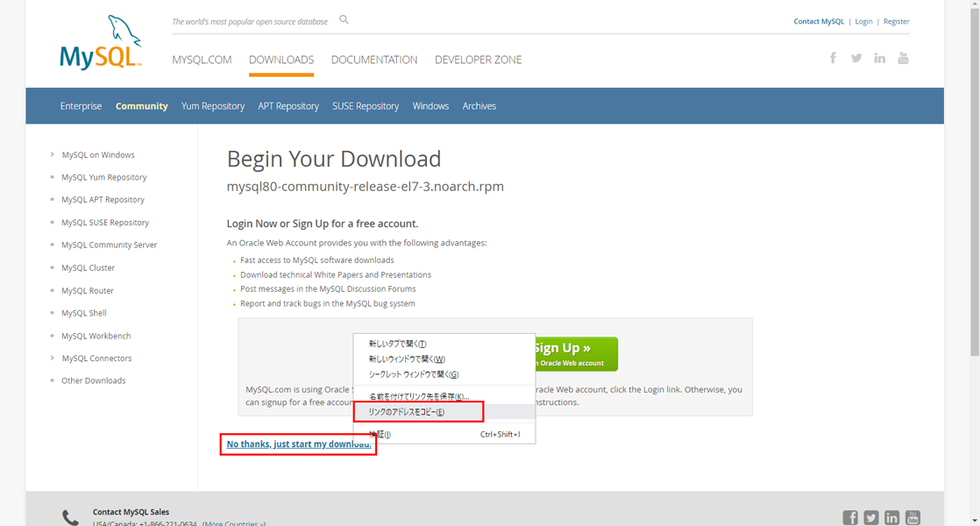Click the scrollbar down arrow

coord(975,521)
